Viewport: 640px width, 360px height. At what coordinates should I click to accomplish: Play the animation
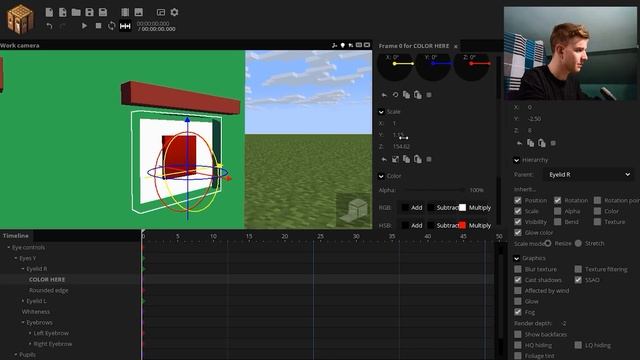coord(84,26)
